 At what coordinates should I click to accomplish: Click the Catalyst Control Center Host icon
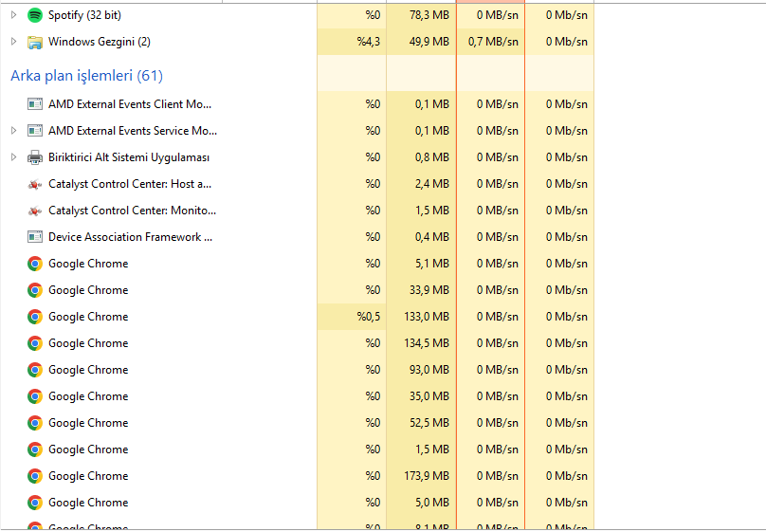point(35,184)
